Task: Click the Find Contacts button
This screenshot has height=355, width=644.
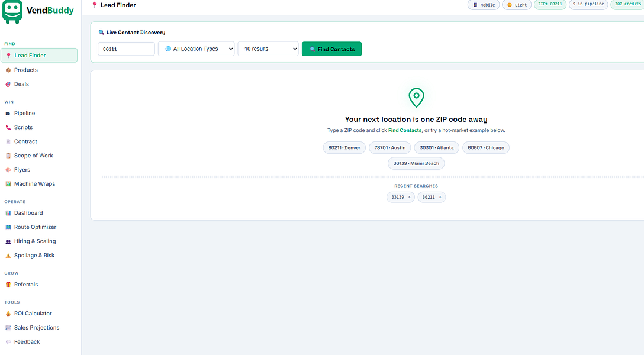Action: 332,49
